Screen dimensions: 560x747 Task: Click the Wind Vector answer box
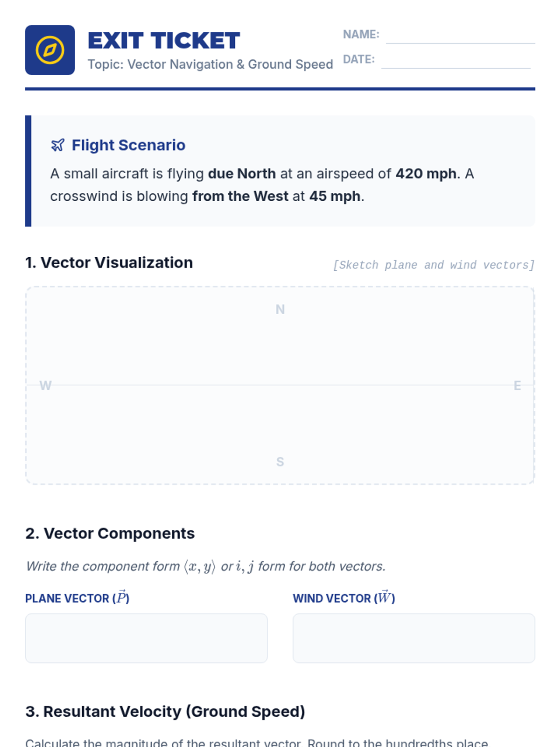413,638
